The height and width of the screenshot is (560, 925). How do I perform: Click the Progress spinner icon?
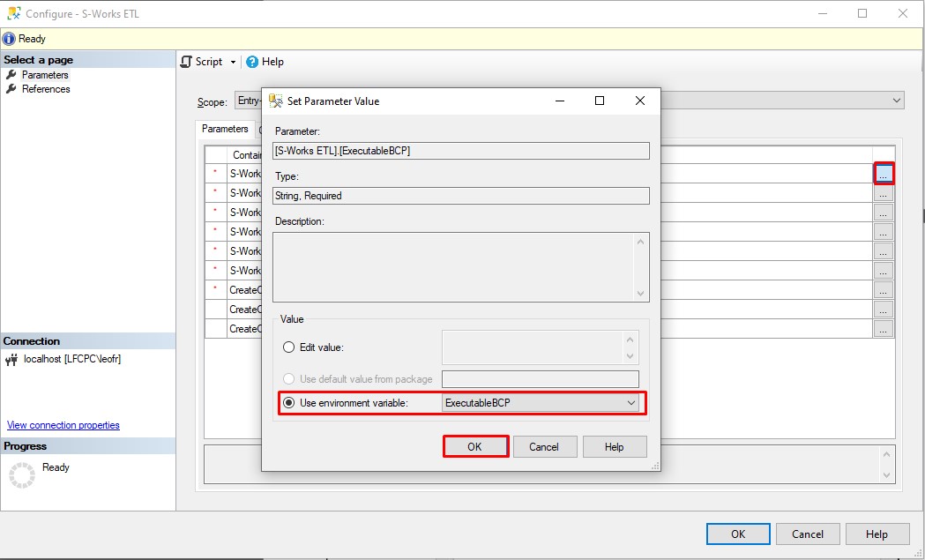click(x=22, y=475)
